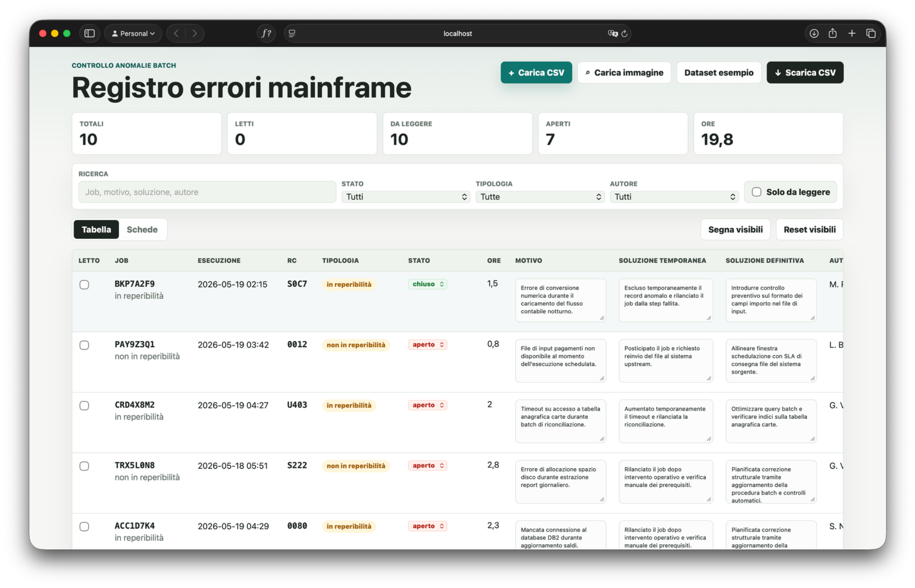Click the date 2026-05-18 05:51
Screen dimensions: 915x588
[x=232, y=466]
